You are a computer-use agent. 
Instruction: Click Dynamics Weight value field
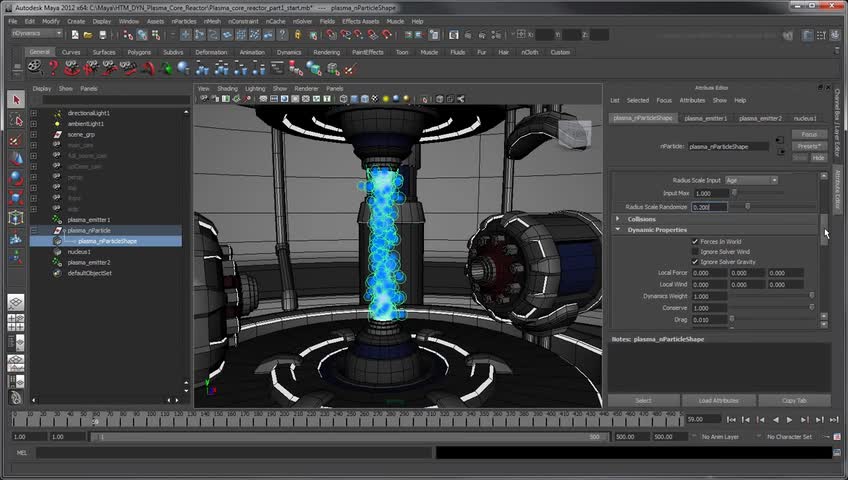click(709, 296)
